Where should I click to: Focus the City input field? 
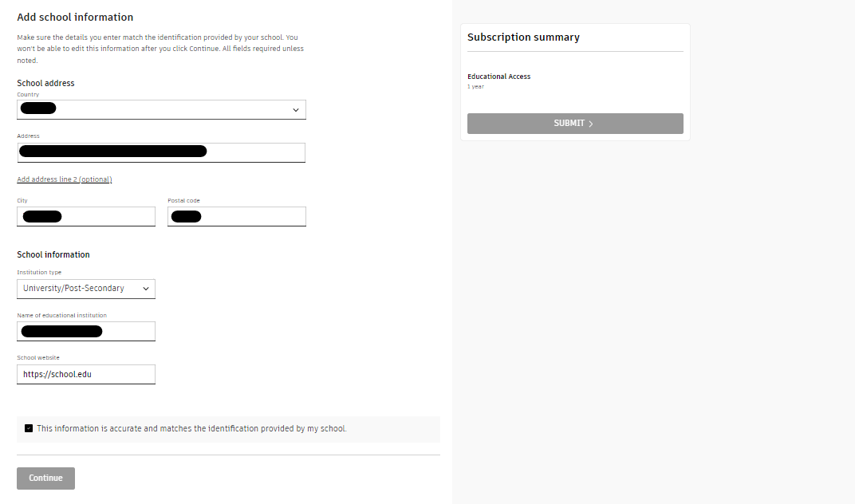click(x=85, y=216)
